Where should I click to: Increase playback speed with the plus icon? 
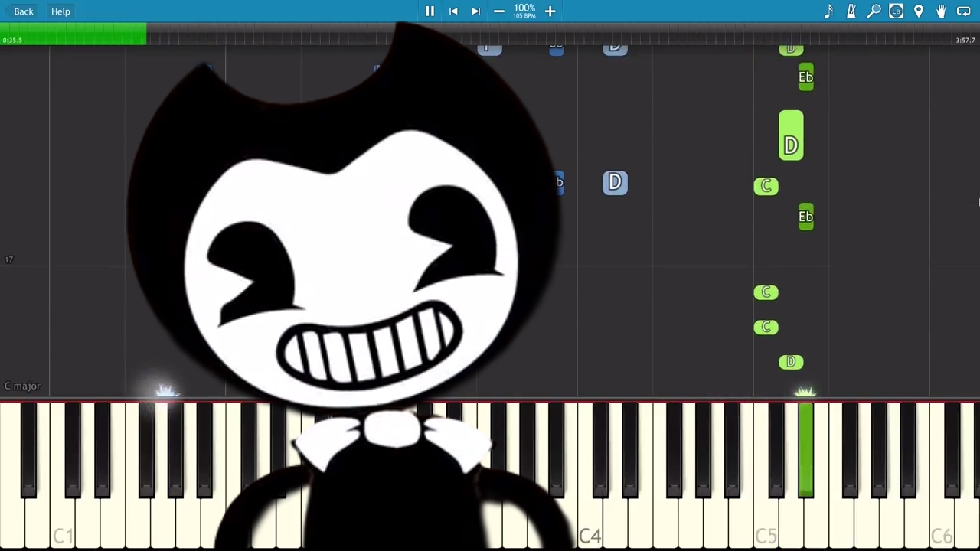(x=550, y=11)
